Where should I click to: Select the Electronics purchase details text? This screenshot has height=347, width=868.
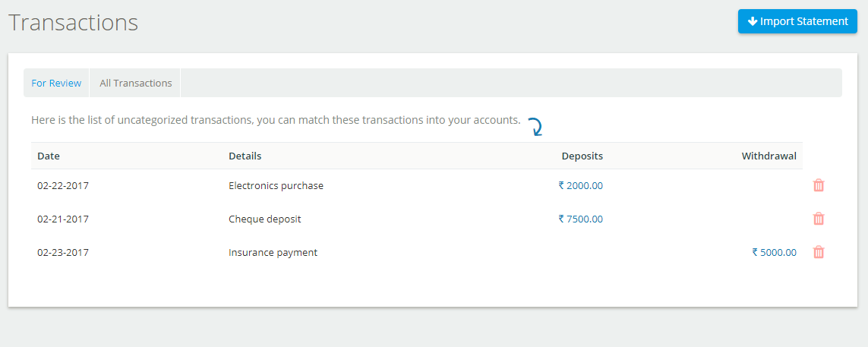pos(276,186)
